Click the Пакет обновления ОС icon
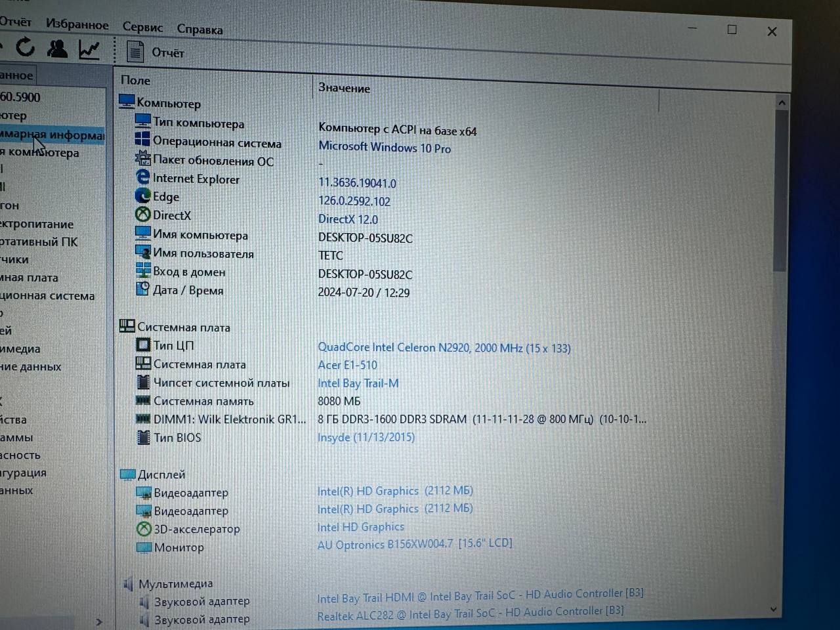This screenshot has width=840, height=630. tap(142, 157)
